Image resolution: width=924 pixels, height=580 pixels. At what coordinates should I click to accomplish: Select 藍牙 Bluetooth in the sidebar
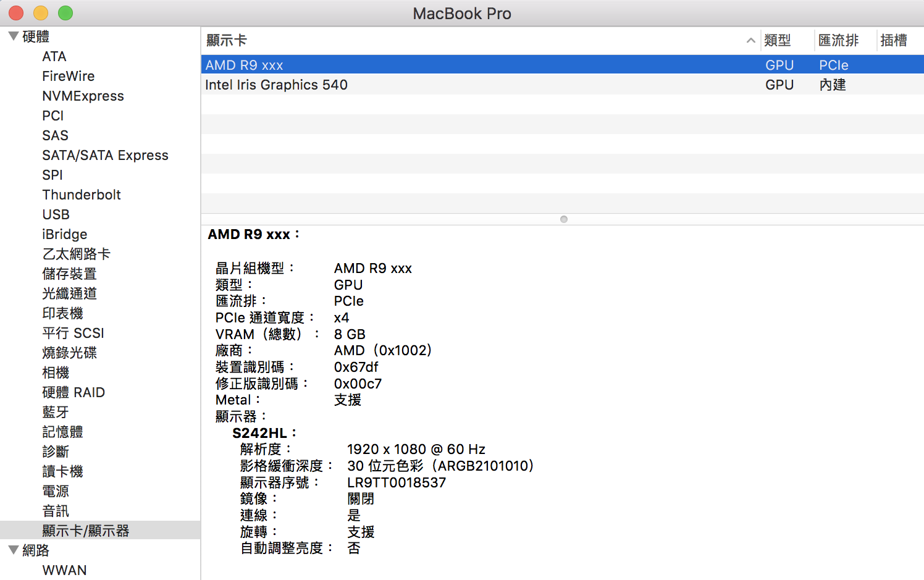56,412
